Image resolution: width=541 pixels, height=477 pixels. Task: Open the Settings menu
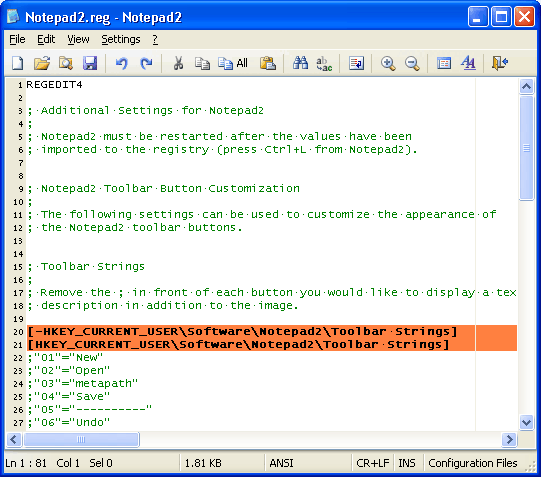coord(121,39)
